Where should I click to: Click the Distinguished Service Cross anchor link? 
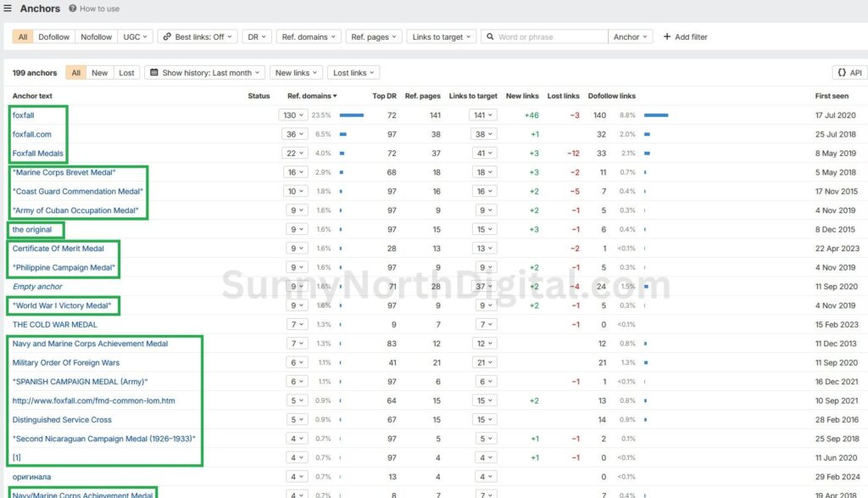[62, 420]
